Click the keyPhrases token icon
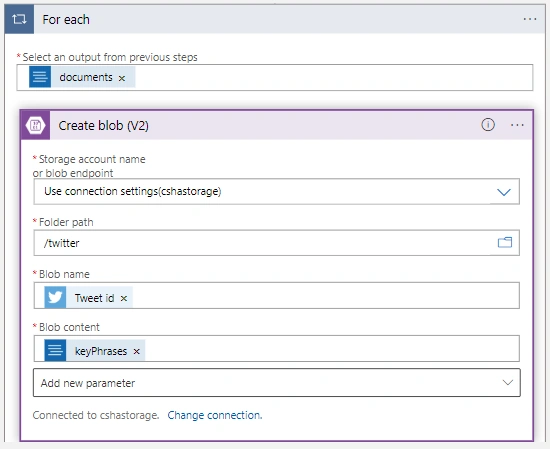This screenshot has height=449, width=550. coord(55,350)
